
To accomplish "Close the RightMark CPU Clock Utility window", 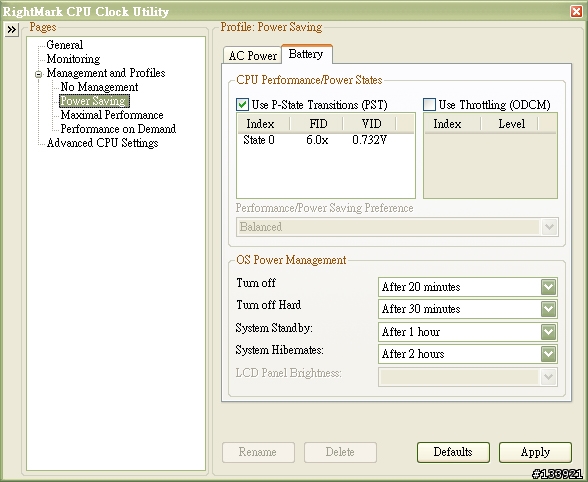I will tap(576, 12).
